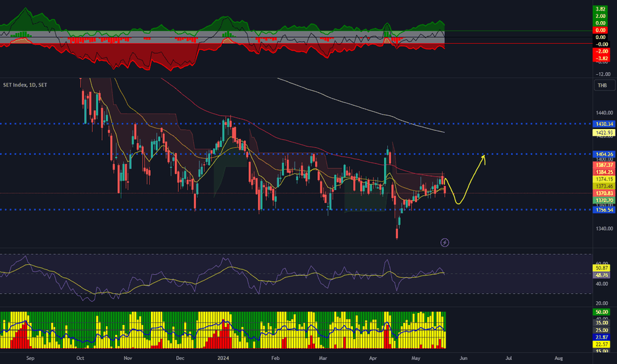Screen dimensions: 617x364
Task: Click the Dec label on time axis
Action: pos(180,359)
